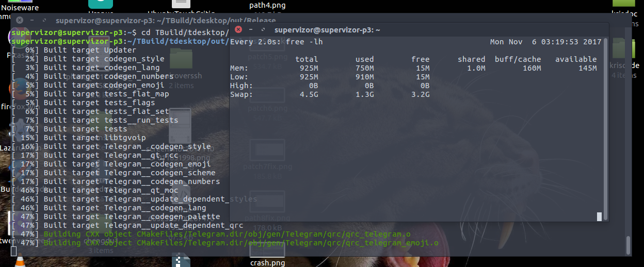The height and width of the screenshot is (267, 644).
Task: Click the Swap used value 1.3G
Action: point(364,94)
